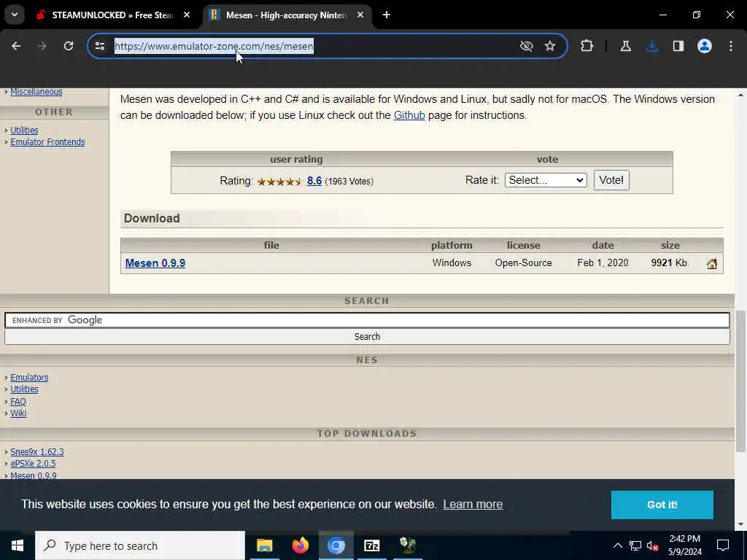The width and height of the screenshot is (747, 560).
Task: Open the Rate it Select dropdown
Action: click(x=546, y=180)
